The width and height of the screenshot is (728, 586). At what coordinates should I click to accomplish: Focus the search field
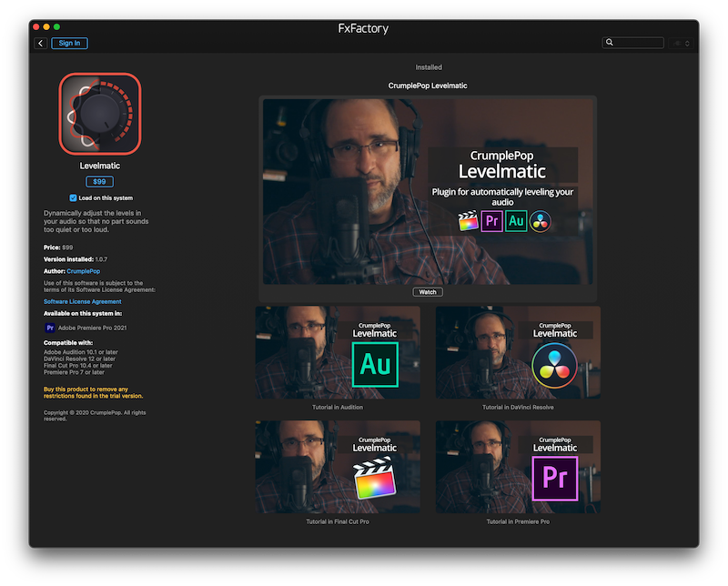(x=632, y=43)
